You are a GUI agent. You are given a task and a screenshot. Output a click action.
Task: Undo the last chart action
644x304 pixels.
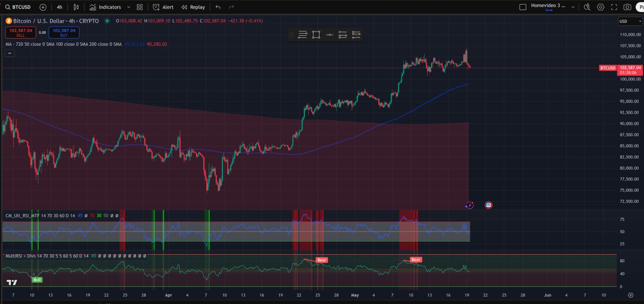coord(218,7)
